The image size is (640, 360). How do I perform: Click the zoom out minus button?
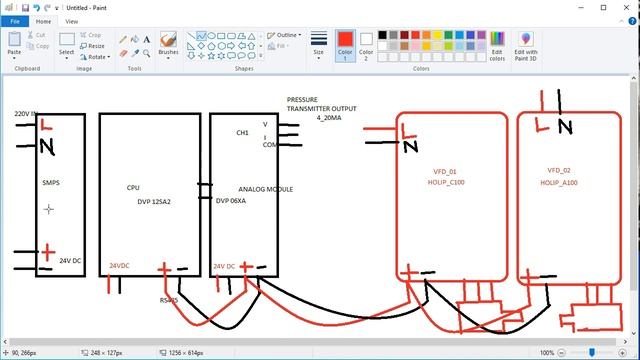point(562,353)
